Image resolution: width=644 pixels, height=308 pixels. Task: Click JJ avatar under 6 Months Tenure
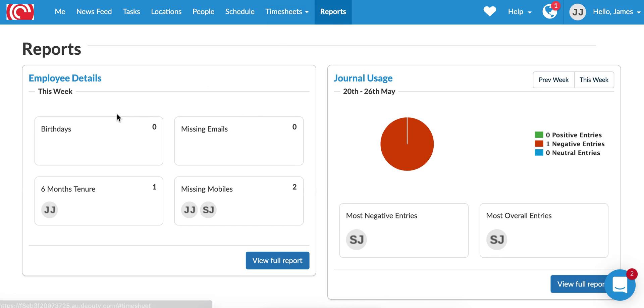tap(50, 210)
